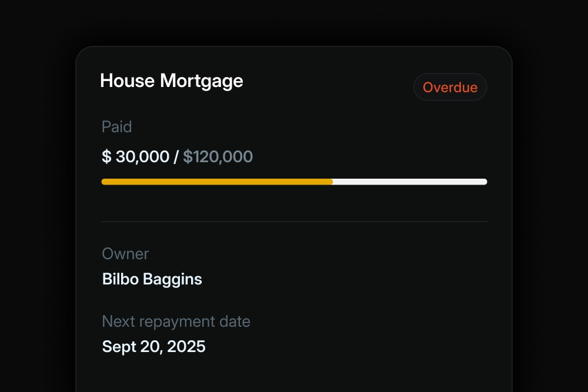The image size is (588, 392).
Task: Select the Owner field label
Action: tap(125, 254)
